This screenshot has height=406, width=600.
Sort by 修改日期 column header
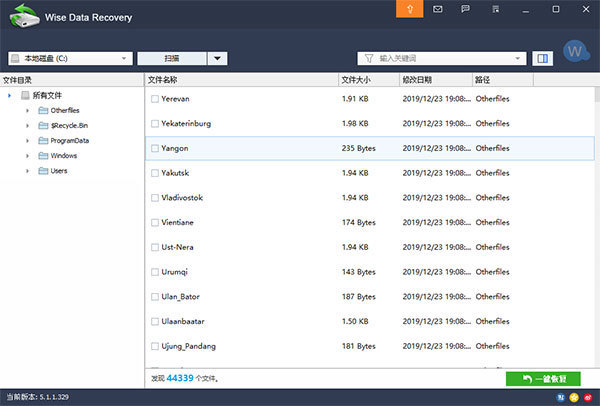[436, 80]
